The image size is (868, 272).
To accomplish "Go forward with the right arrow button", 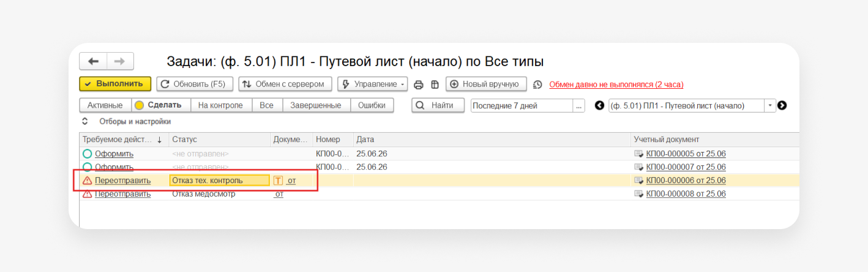I will [120, 61].
